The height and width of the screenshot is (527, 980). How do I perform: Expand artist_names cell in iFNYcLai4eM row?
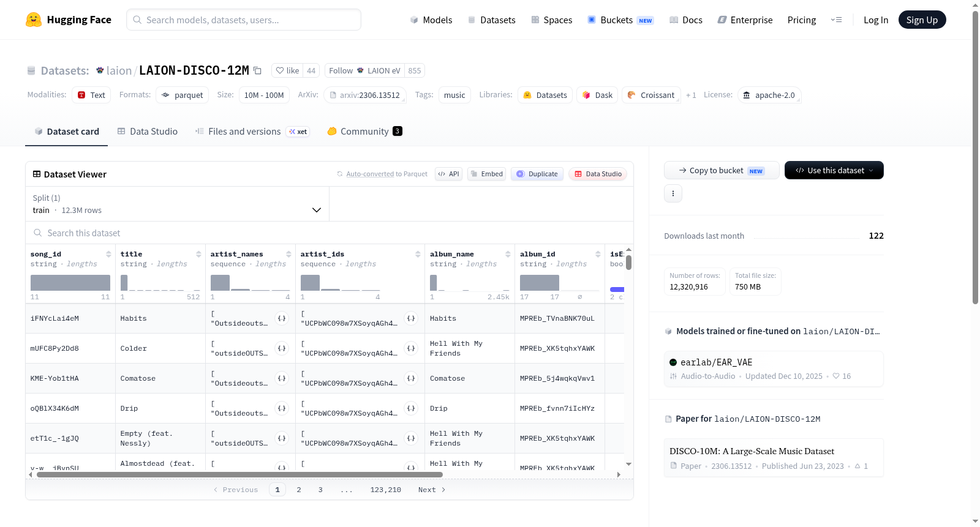pyautogui.click(x=282, y=318)
